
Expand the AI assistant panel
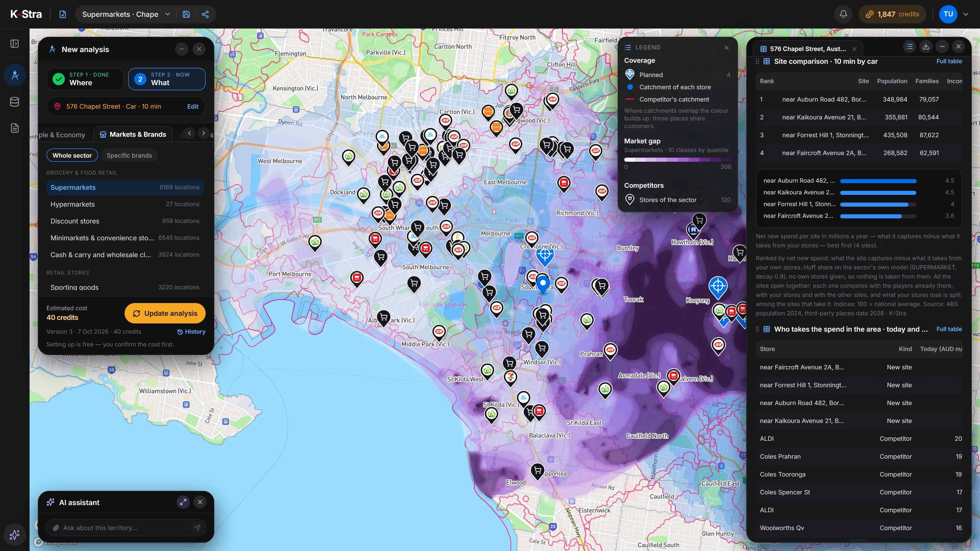pyautogui.click(x=183, y=502)
